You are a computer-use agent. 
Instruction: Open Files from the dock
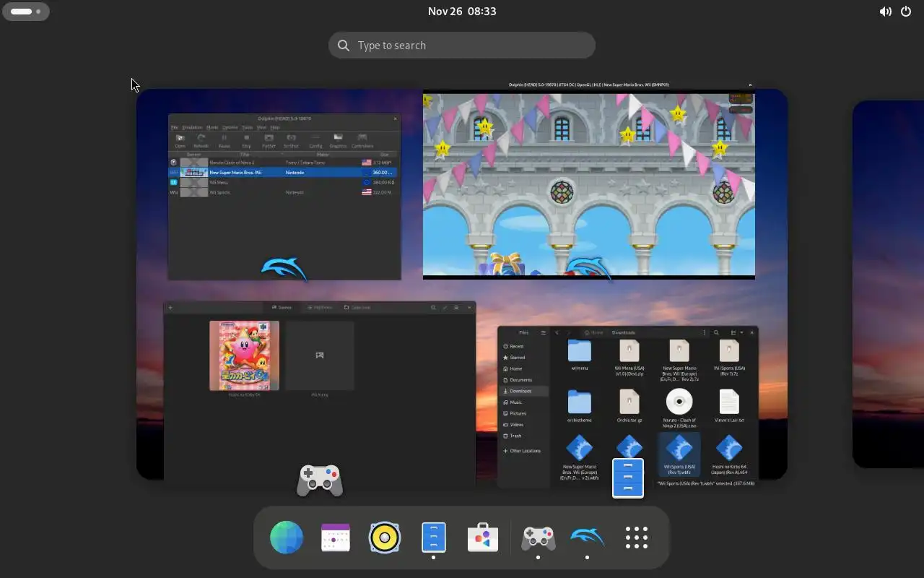pos(434,538)
